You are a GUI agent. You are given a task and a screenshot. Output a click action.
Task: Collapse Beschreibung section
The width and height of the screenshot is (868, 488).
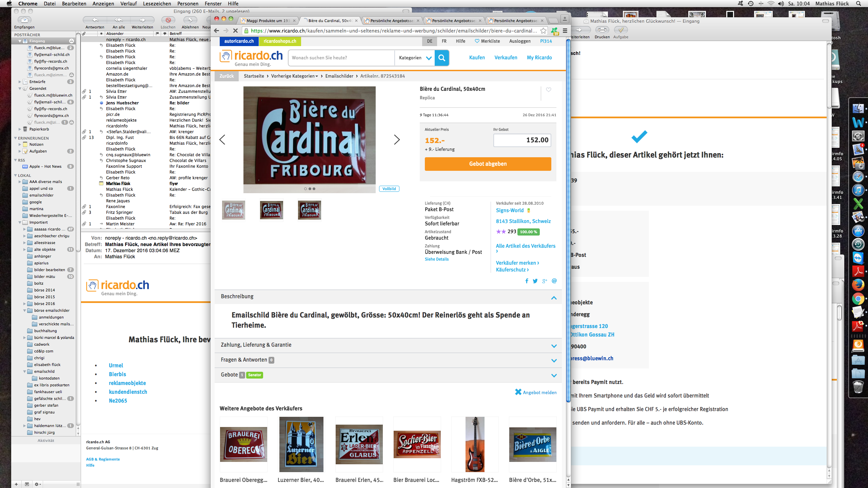[x=554, y=298]
